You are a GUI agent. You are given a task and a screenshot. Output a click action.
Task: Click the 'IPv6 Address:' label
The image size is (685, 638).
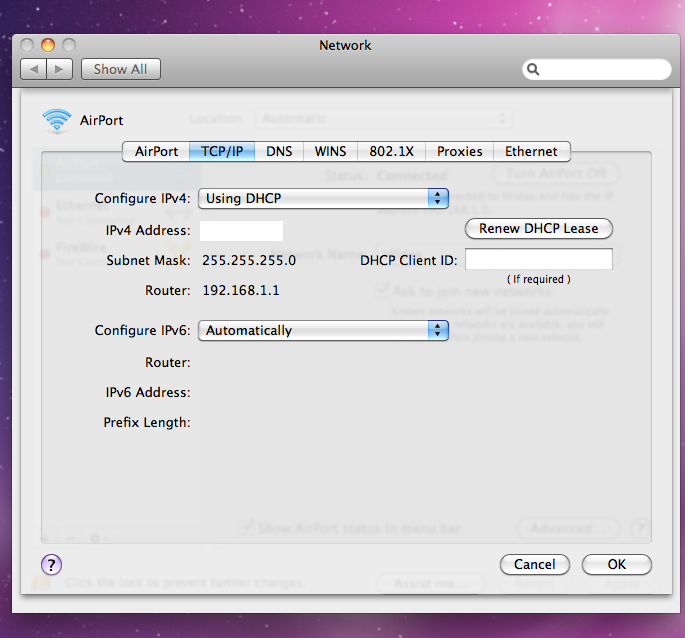click(148, 392)
